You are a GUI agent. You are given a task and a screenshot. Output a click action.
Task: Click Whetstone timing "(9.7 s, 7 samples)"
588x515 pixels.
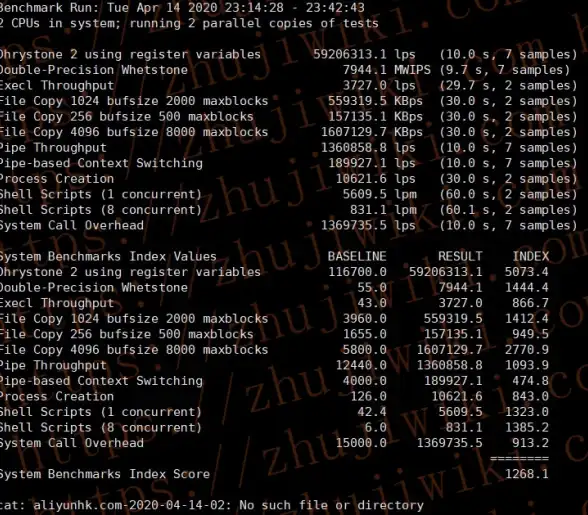pos(504,70)
